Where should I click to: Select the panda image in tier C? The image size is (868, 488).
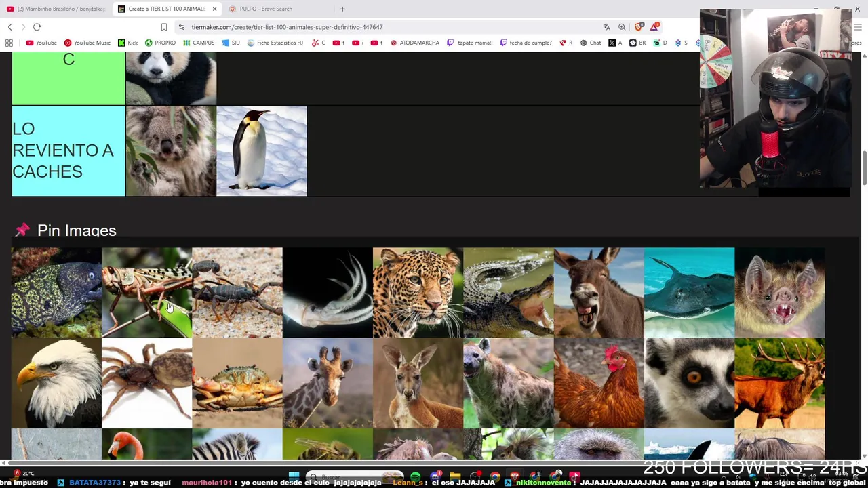coord(171,79)
